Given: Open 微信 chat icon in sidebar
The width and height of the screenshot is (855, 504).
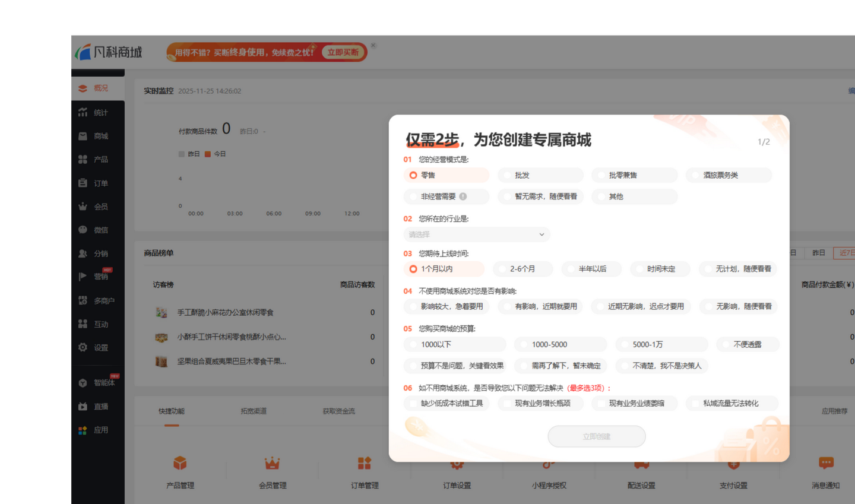Looking at the screenshot, I should pos(83,230).
